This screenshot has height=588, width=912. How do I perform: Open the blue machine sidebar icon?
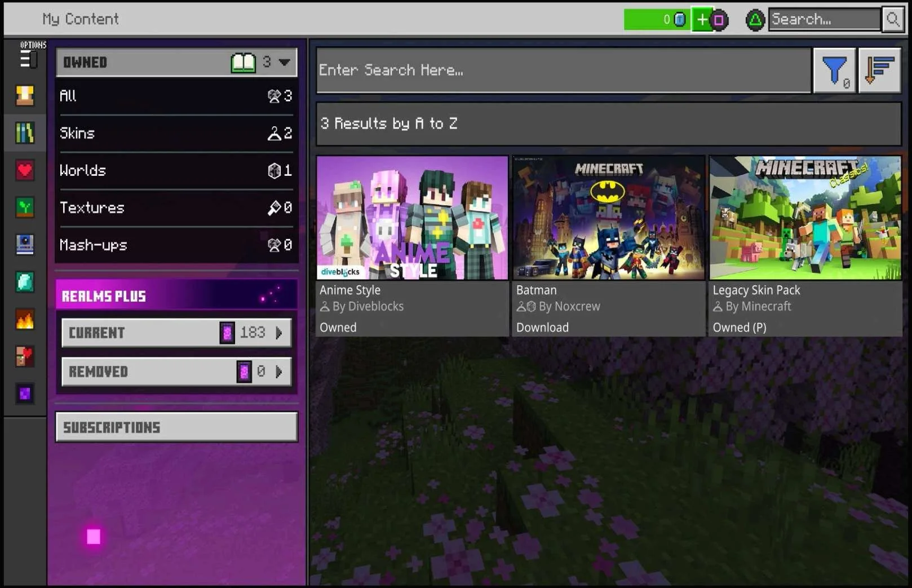coord(25,245)
